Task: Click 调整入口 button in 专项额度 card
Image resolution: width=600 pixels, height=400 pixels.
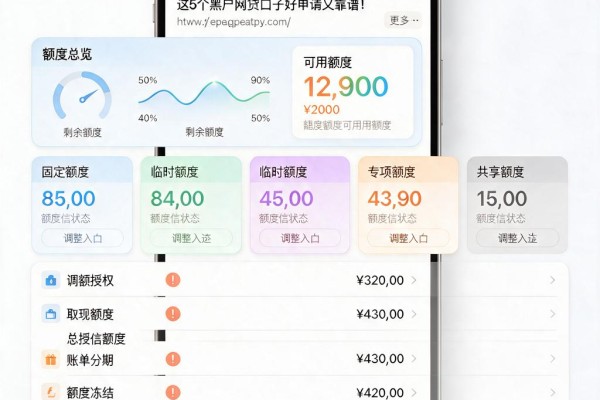Action: pos(408,238)
